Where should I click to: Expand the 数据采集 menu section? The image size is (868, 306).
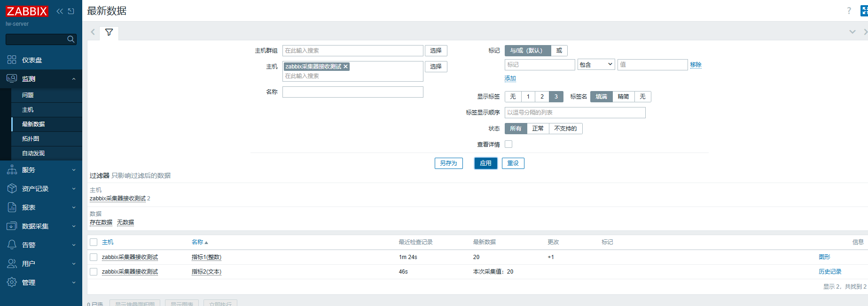[74, 226]
